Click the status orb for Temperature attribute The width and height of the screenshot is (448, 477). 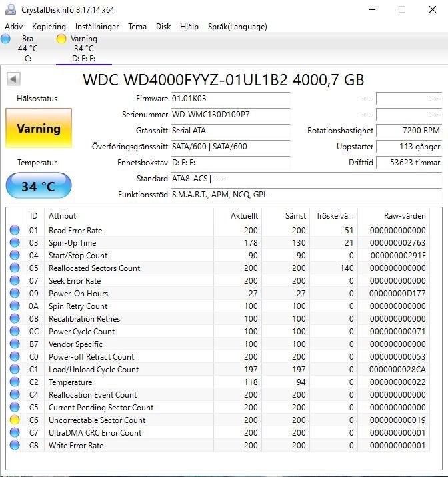[15, 382]
